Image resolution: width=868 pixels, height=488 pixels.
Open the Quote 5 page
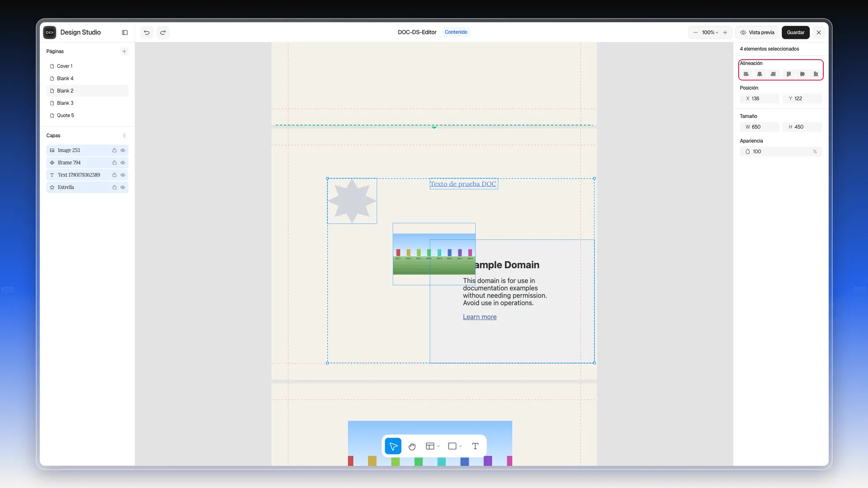pyautogui.click(x=87, y=116)
